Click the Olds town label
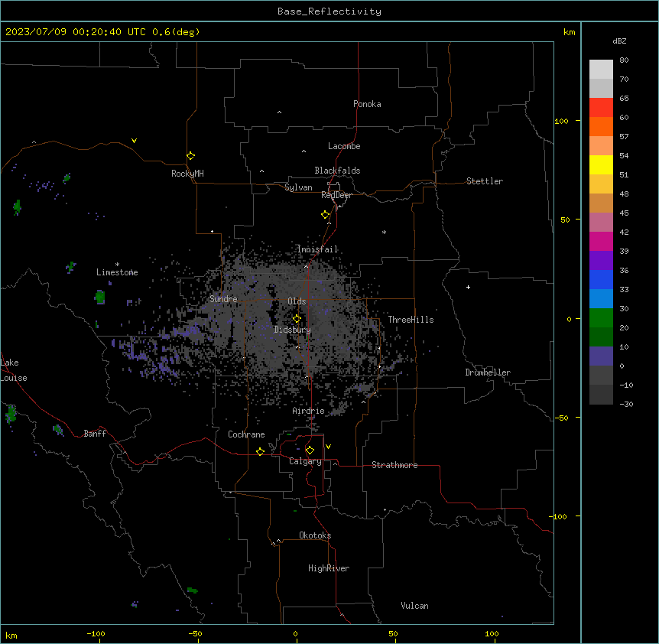This screenshot has width=659, height=644. pos(297,301)
